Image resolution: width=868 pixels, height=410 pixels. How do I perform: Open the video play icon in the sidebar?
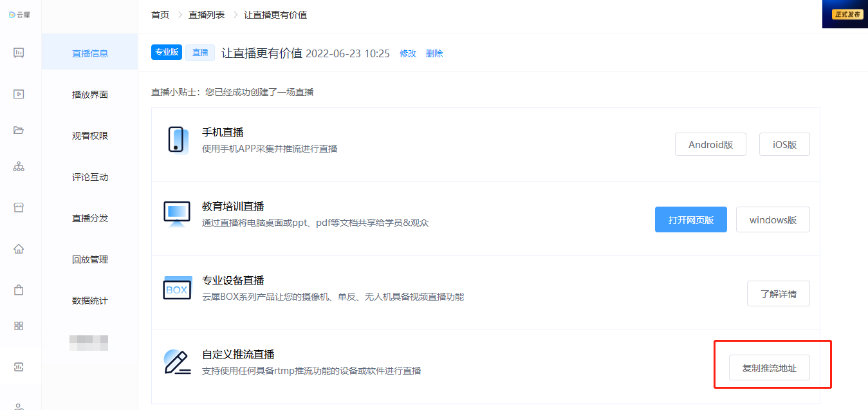19,94
